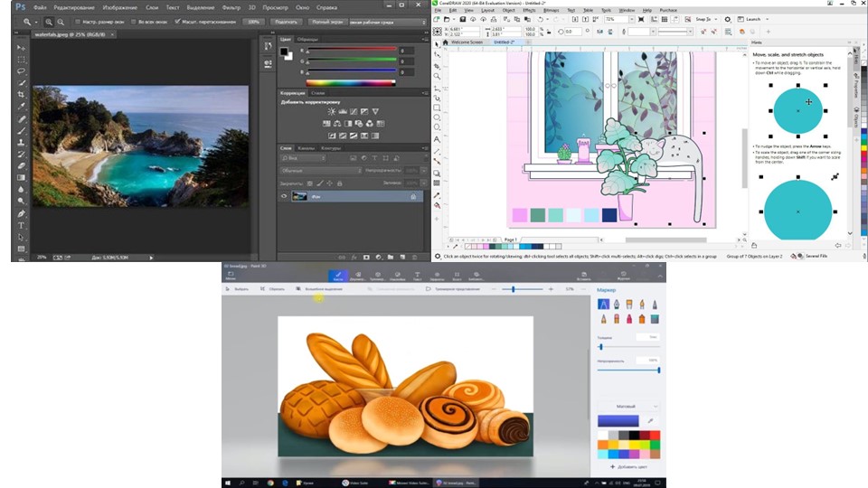Click the Brushes tool in Paint 3D

[x=339, y=275]
